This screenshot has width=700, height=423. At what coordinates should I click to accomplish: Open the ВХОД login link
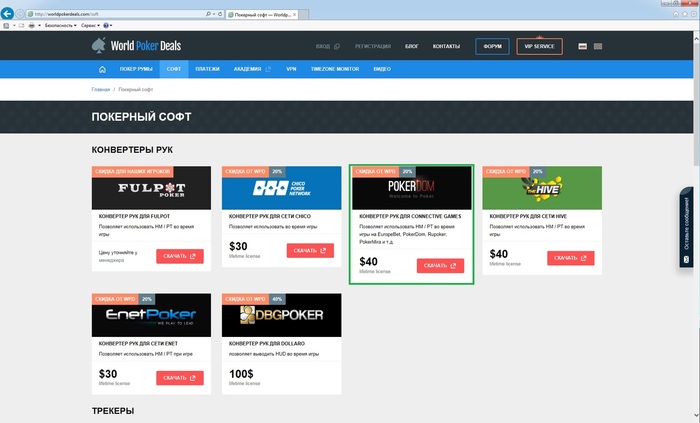[327, 46]
